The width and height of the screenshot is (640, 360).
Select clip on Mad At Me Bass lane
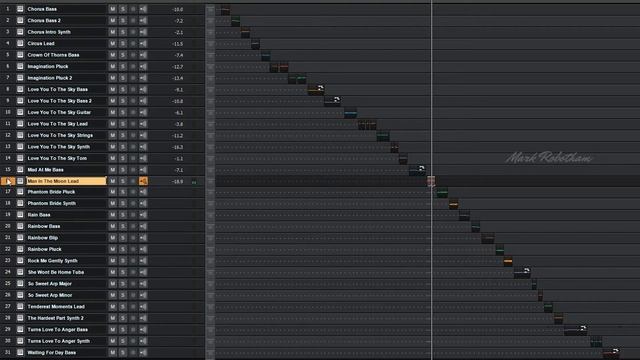pos(417,170)
